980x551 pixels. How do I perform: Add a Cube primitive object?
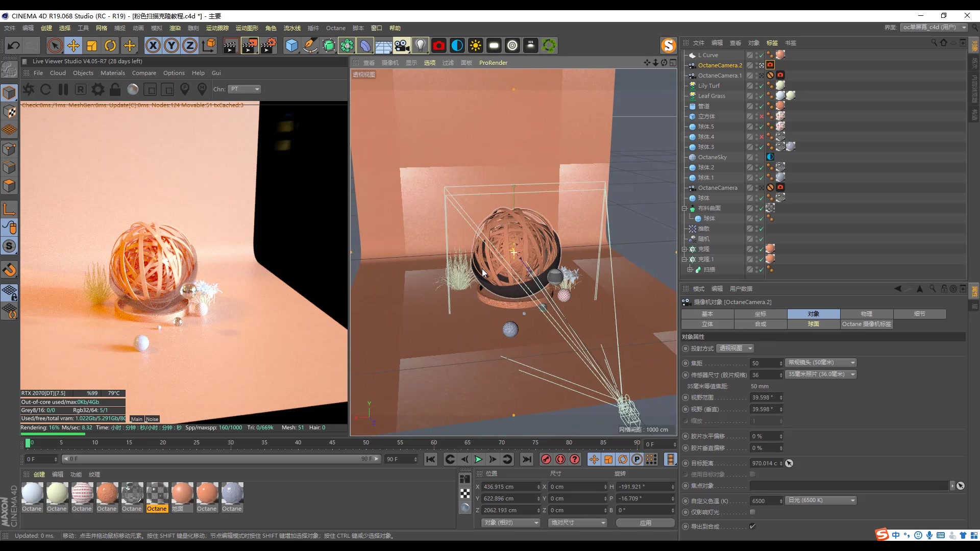coord(291,46)
